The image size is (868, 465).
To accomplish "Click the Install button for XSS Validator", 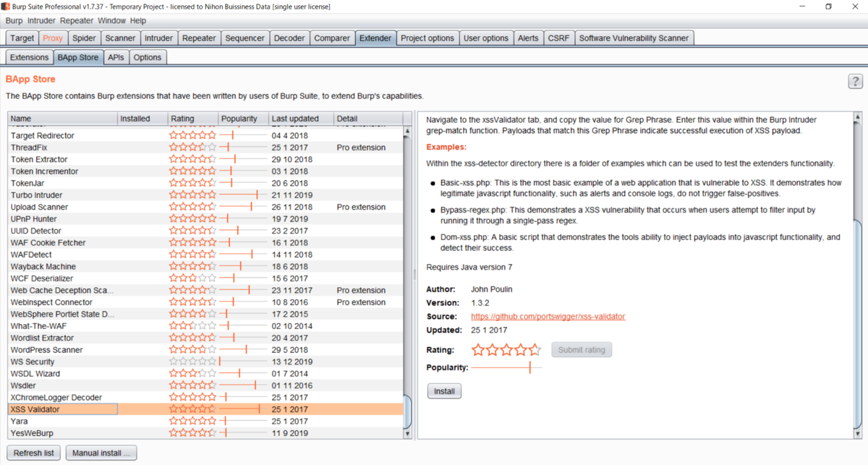I will point(444,391).
